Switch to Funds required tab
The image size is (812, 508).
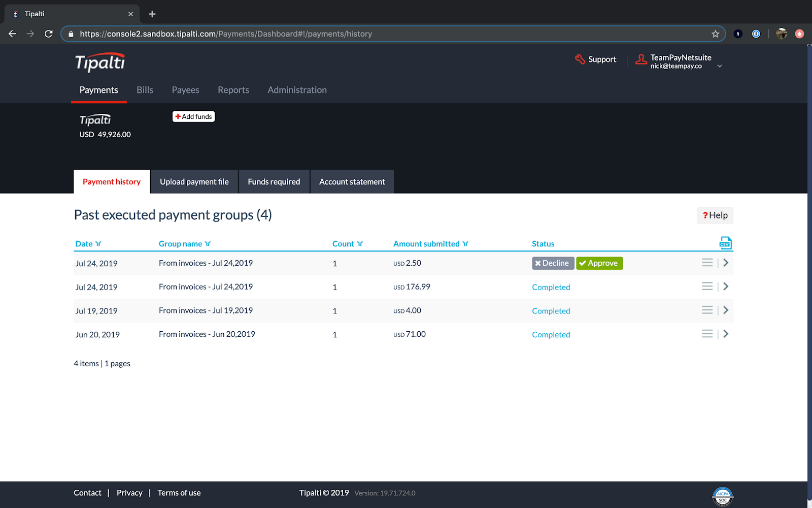274,182
